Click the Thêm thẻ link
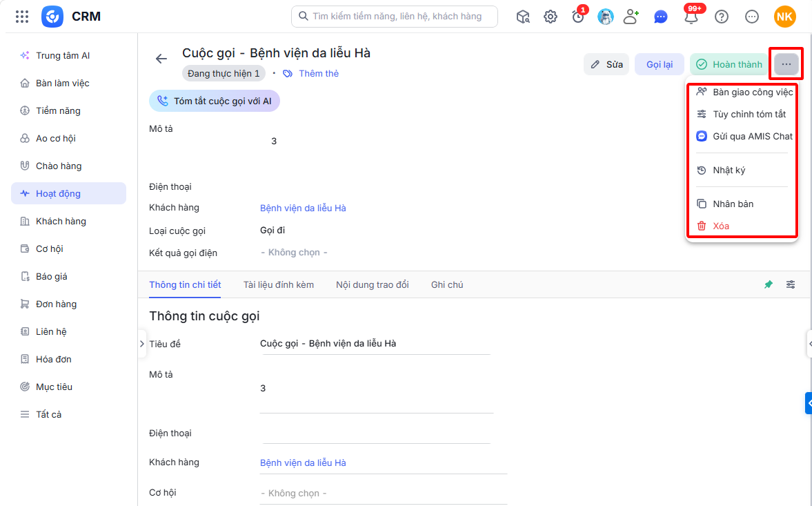This screenshot has width=812, height=506. click(x=319, y=74)
